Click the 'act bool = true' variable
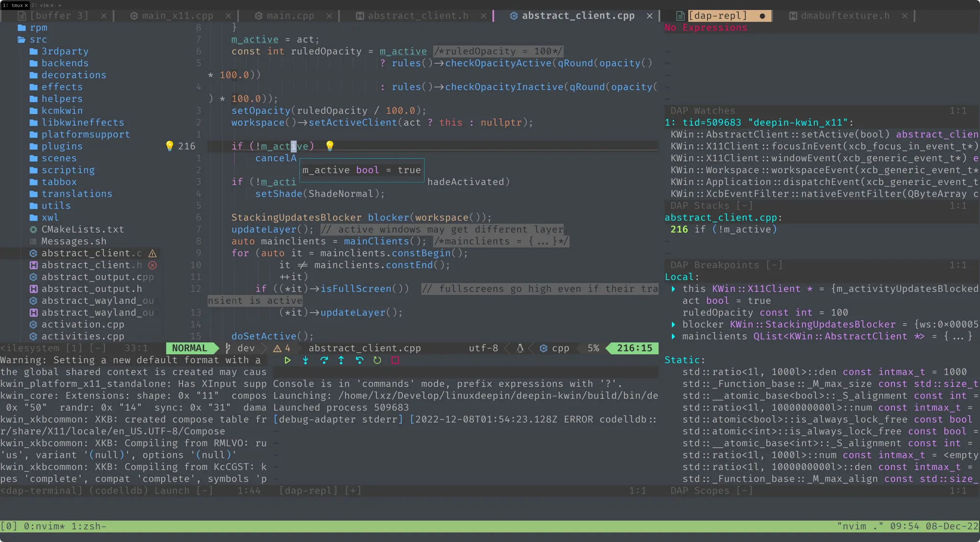 (726, 301)
